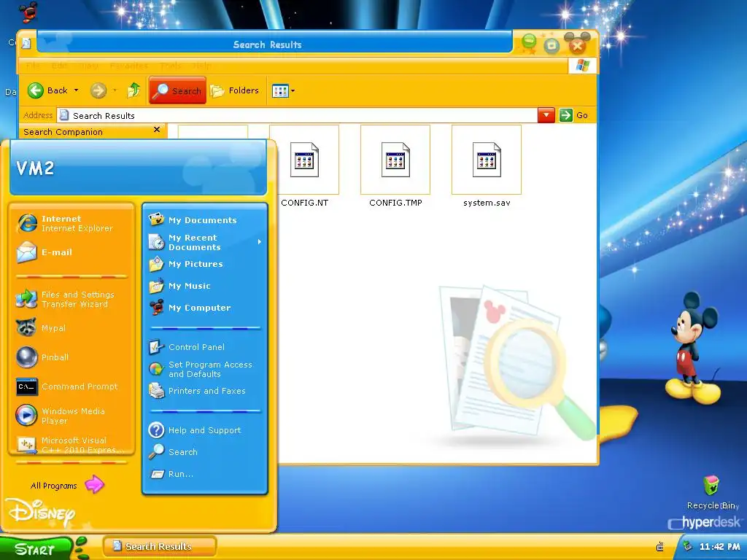Open the Views dropdown button
This screenshot has width=747, height=560.
click(283, 90)
